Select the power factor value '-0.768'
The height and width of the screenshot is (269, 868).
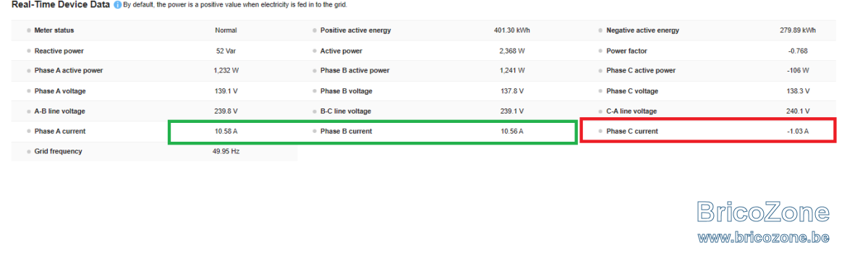(x=798, y=51)
